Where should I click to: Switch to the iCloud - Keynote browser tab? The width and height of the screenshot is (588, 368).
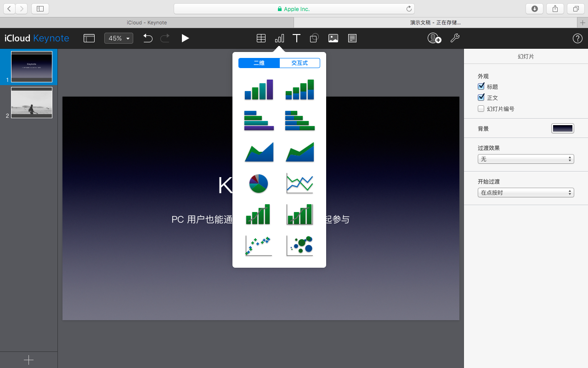(x=146, y=22)
